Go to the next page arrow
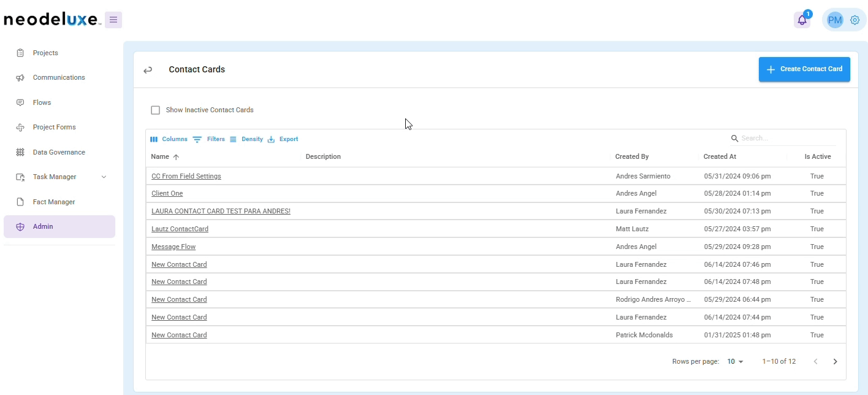This screenshot has height=395, width=868. [x=835, y=361]
